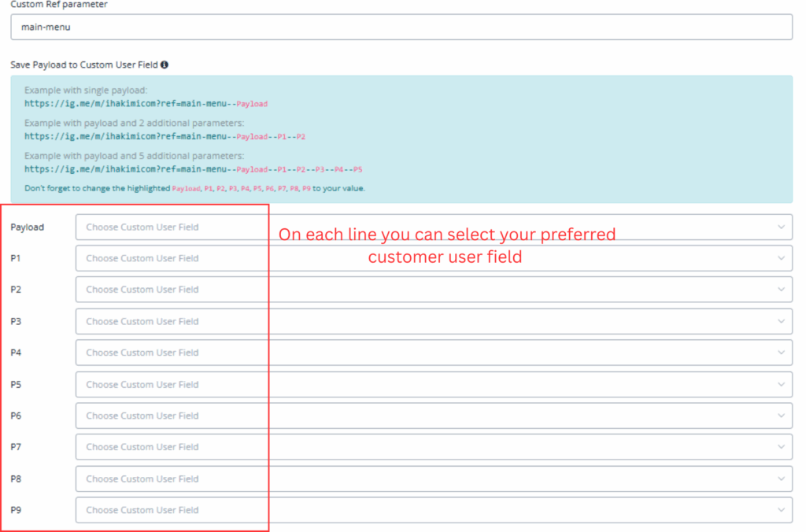Viewport: 806px width, 532px height.
Task: Click the example URL ending in --P1--P2
Action: tap(165, 136)
